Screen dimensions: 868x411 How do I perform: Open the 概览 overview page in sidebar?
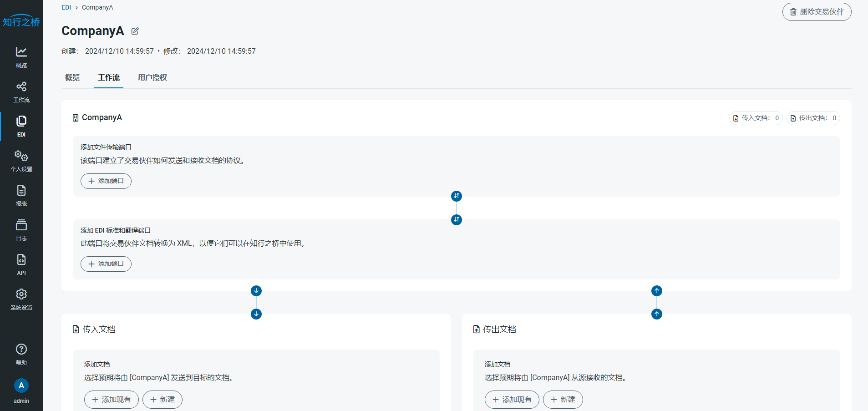click(x=21, y=57)
